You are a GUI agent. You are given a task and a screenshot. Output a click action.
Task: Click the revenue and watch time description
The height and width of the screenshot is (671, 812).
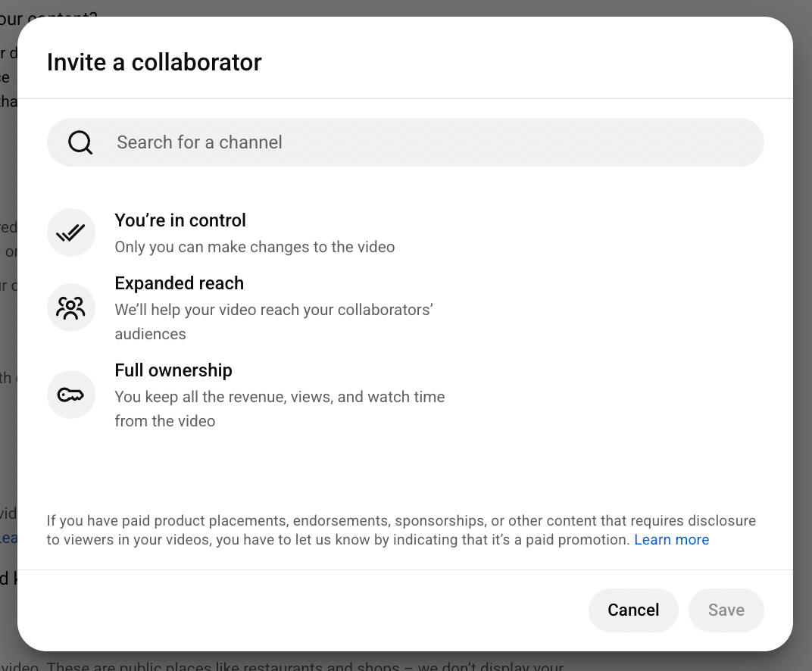click(280, 408)
